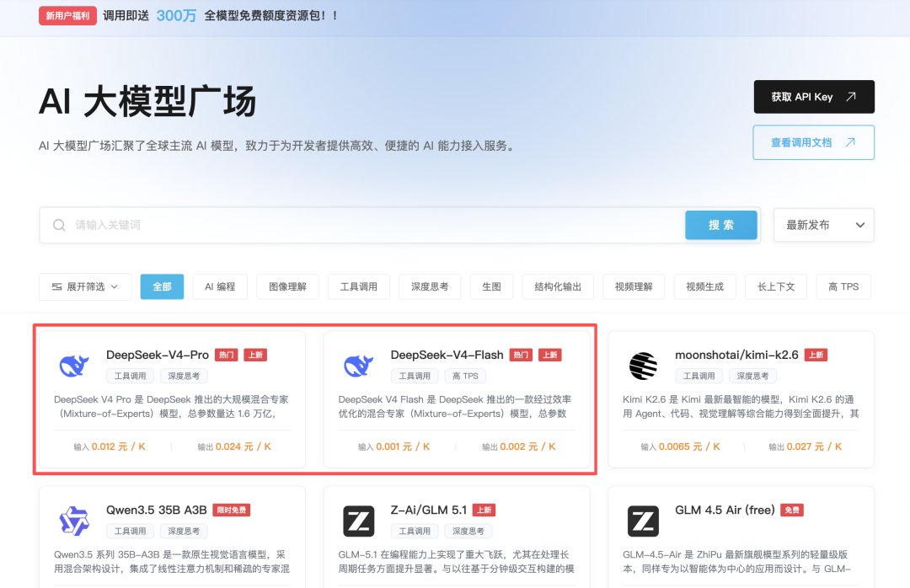
Task: Show 深度思考 models
Action: click(x=430, y=286)
